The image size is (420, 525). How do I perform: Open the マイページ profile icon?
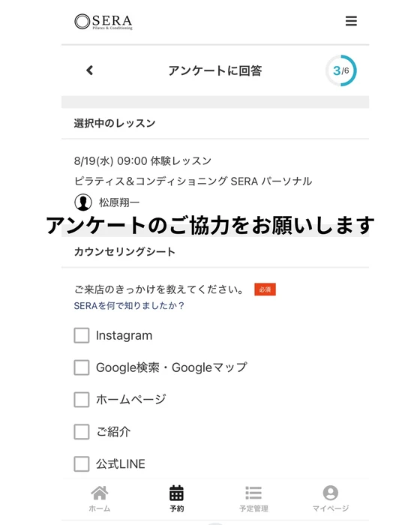tap(331, 493)
